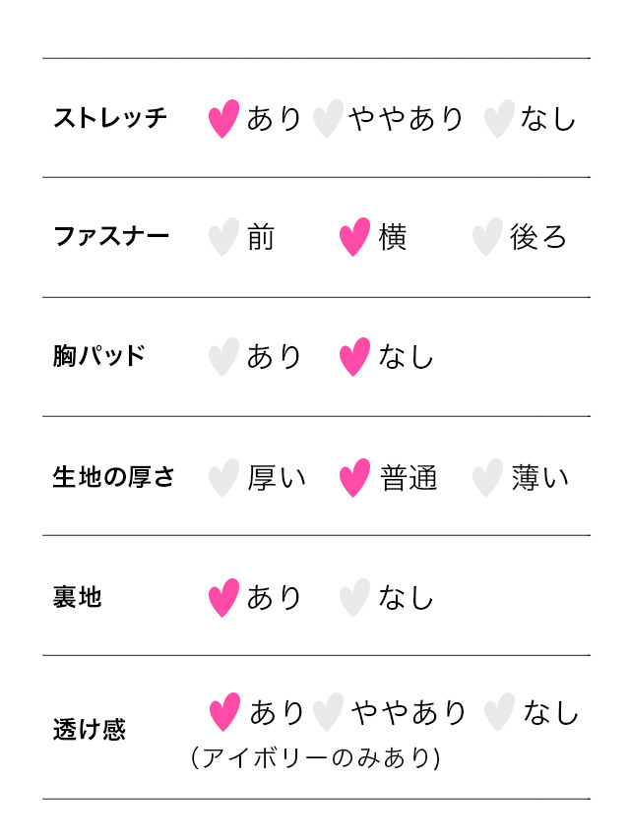Toggle the pink heart for 裏地 あり
630x840 pixels.
coord(224,597)
